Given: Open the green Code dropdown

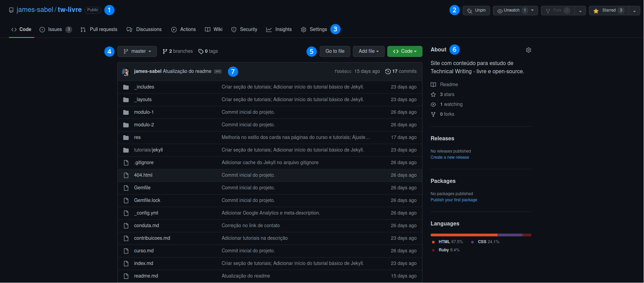Looking at the screenshot, I should click(405, 51).
